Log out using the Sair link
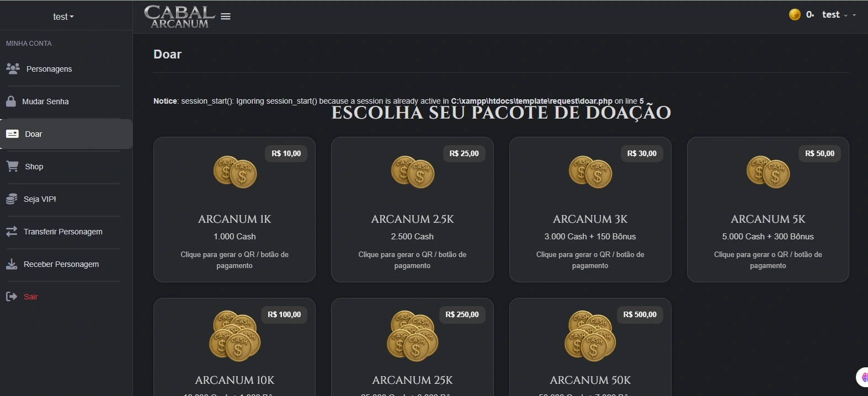The height and width of the screenshot is (396, 868). click(x=30, y=297)
